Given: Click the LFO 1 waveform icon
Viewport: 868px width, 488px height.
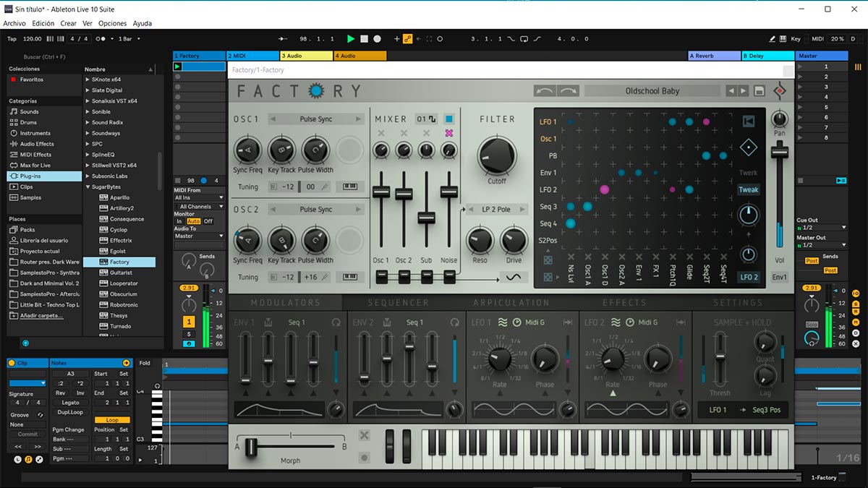Looking at the screenshot, I should [502, 322].
